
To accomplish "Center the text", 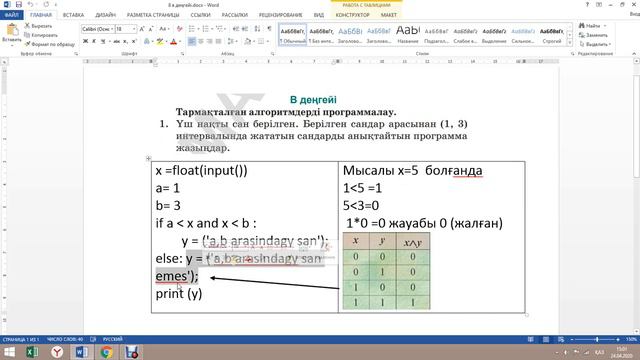I will 201,41.
